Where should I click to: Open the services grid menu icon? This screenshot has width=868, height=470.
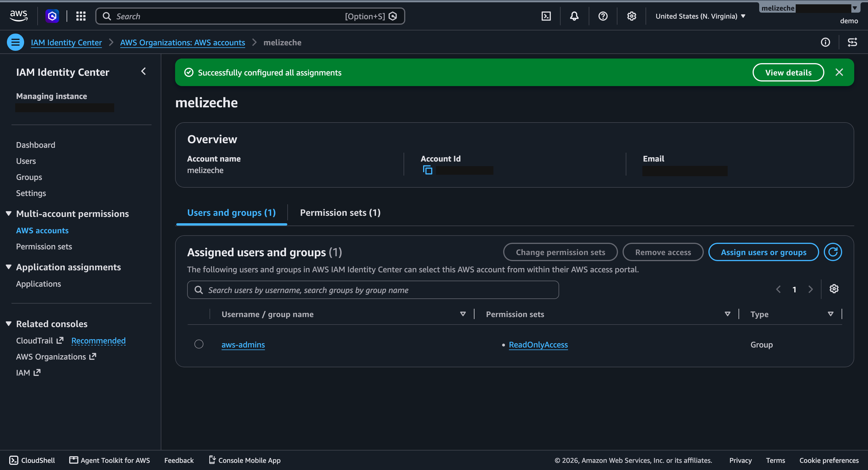click(x=81, y=16)
